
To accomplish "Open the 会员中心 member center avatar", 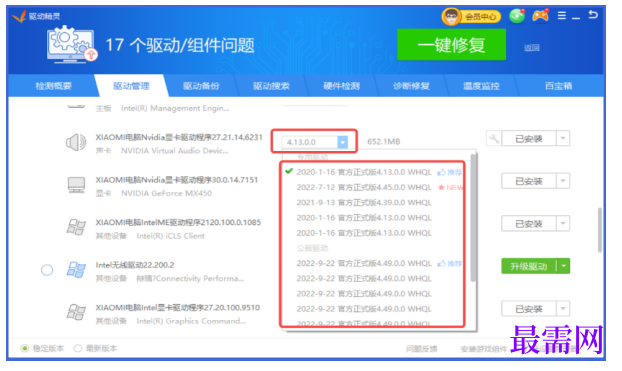I will [451, 17].
